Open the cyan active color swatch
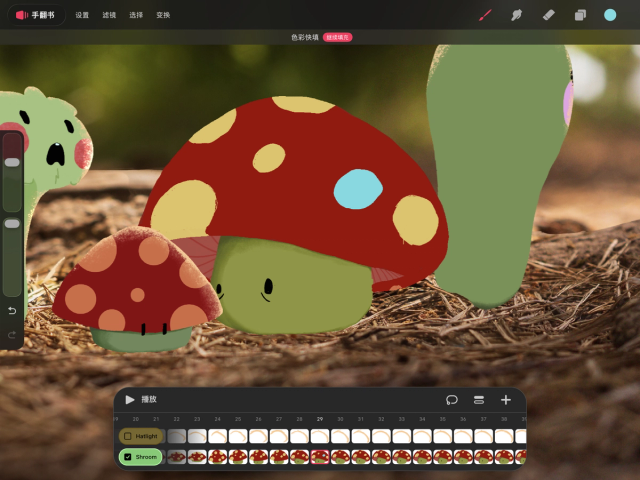This screenshot has height=480, width=640. point(610,15)
